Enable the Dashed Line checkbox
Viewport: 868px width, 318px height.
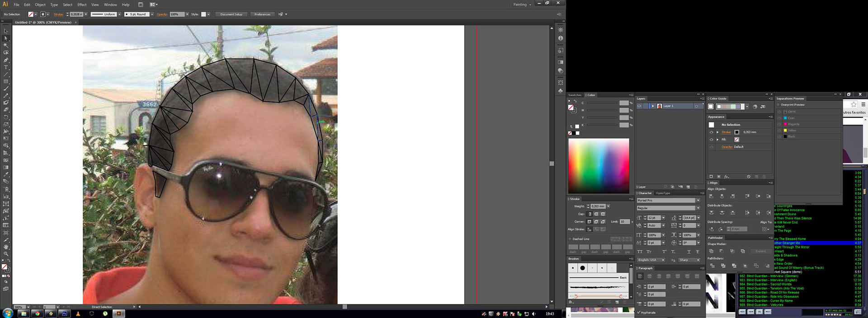tap(570, 239)
